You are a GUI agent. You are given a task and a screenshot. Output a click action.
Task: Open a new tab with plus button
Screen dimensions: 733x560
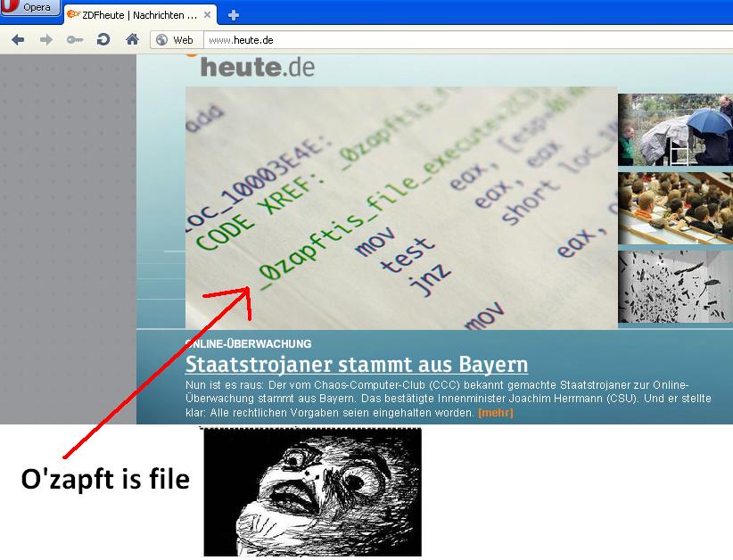tap(234, 15)
